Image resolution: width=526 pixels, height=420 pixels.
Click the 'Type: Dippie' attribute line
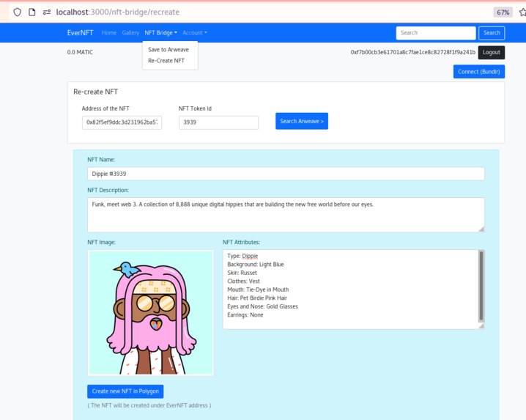(242, 256)
